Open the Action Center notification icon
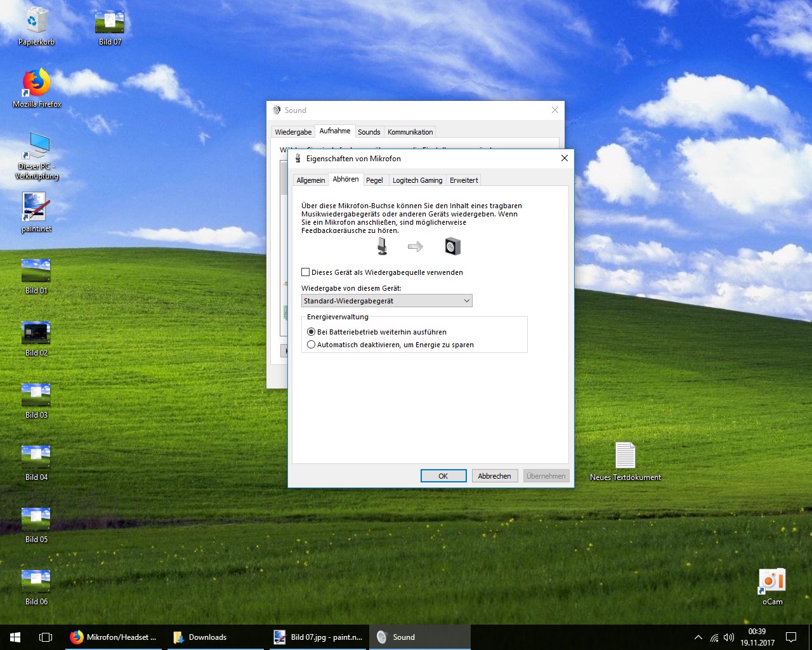Screen dimensions: 812x650 point(791,637)
